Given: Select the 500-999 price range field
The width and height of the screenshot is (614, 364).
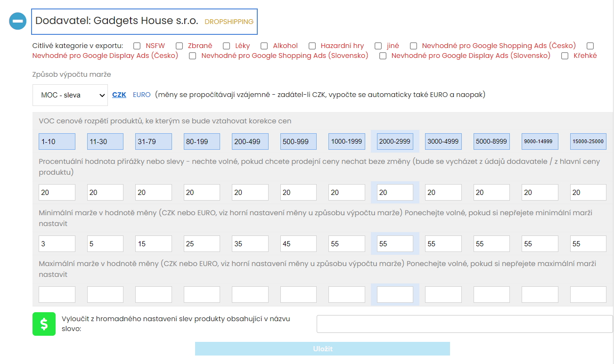Looking at the screenshot, I should pos(298,141).
